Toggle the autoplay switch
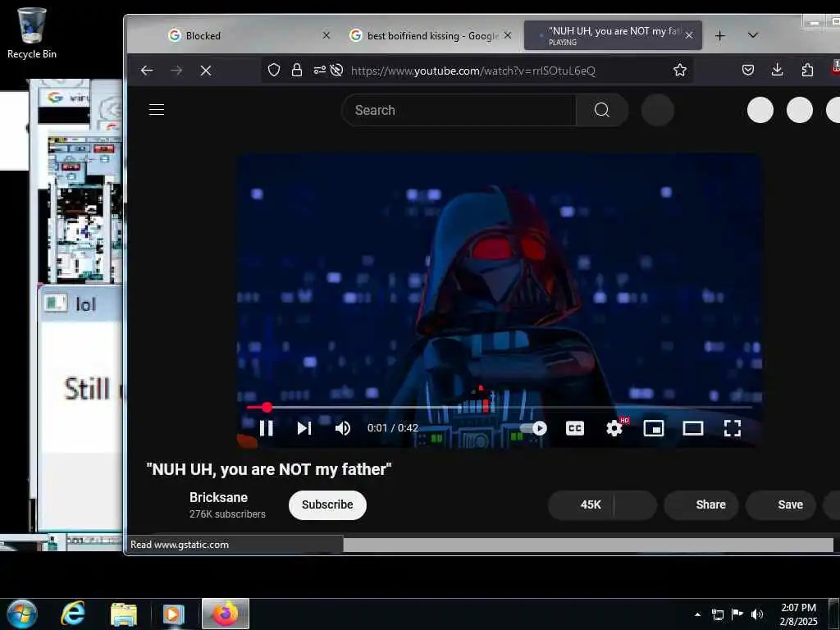The height and width of the screenshot is (630, 840). (533, 428)
